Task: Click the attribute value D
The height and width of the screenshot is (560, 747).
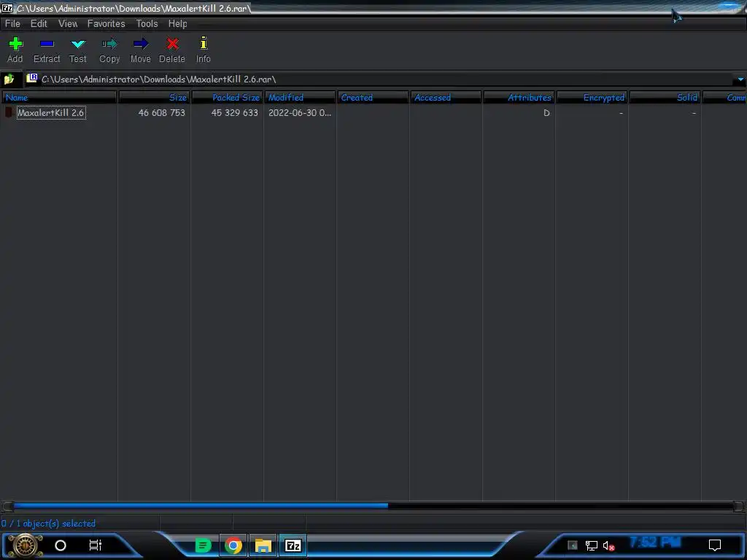Action: click(x=546, y=113)
